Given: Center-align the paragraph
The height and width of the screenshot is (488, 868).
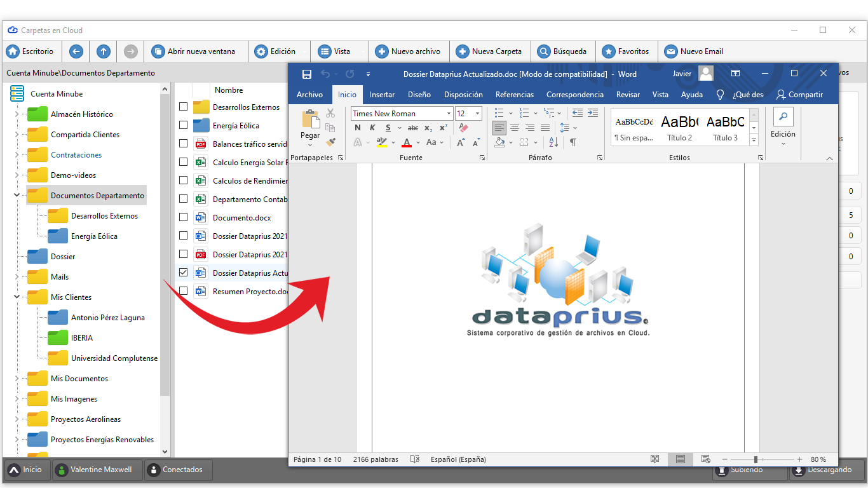Looking at the screenshot, I should pos(515,128).
